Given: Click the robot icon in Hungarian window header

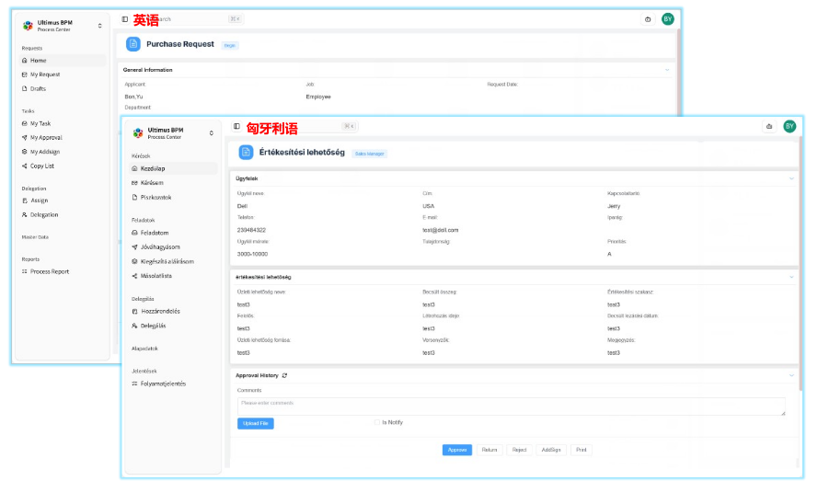Looking at the screenshot, I should pyautogui.click(x=768, y=126).
